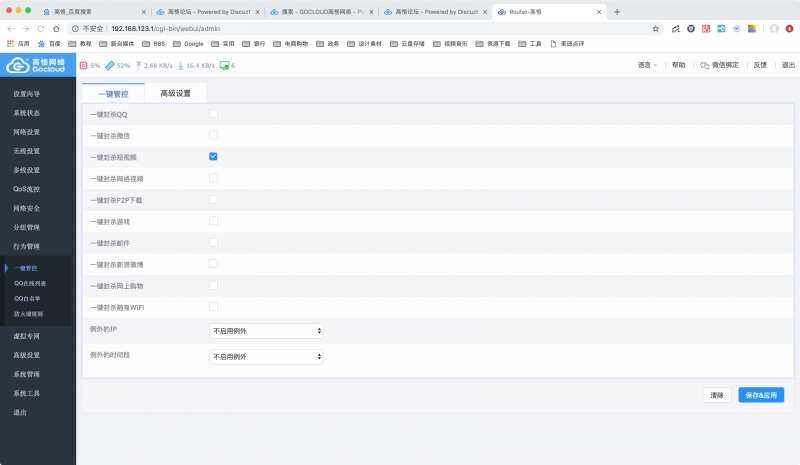Bookmark this page with star icon
800x465 pixels.
click(x=656, y=29)
